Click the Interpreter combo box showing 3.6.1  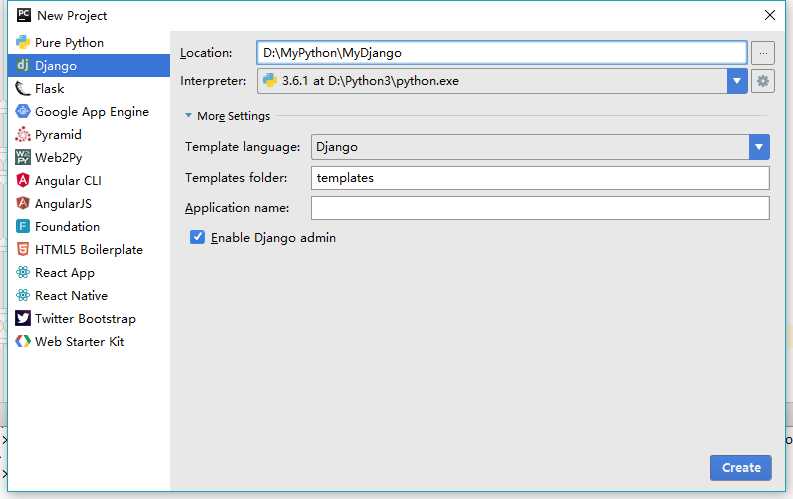(502, 81)
